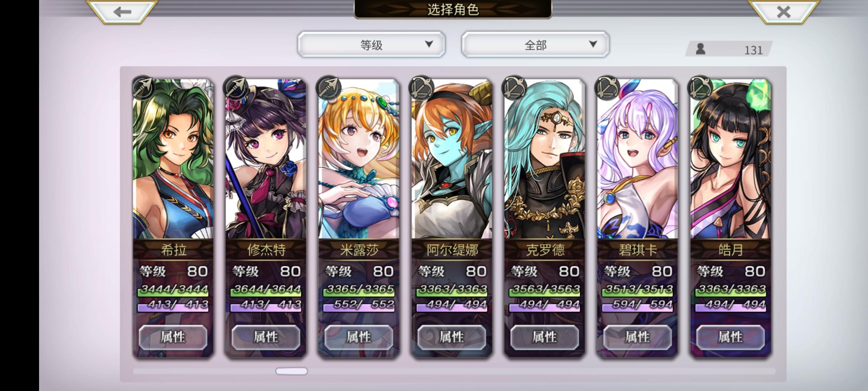
Task: Click the bow class icon on 阿尔缇娜's card
Action: click(421, 87)
